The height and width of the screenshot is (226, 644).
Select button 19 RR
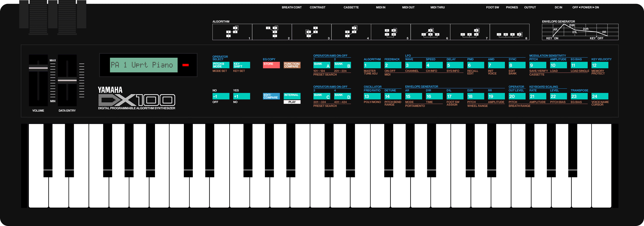coord(497,96)
